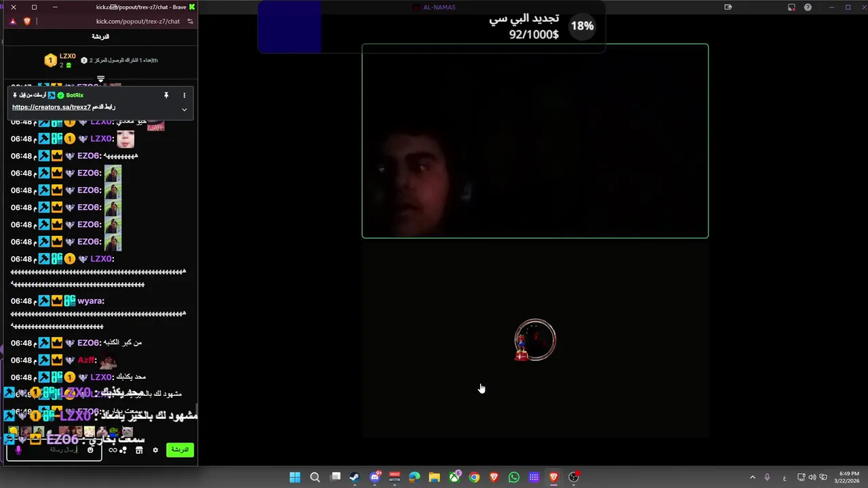Open Windows taskbar search
Viewport: 868px width, 488px height.
315,477
